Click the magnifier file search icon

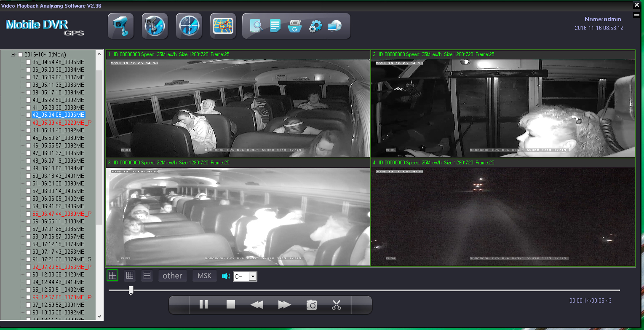[256, 26]
